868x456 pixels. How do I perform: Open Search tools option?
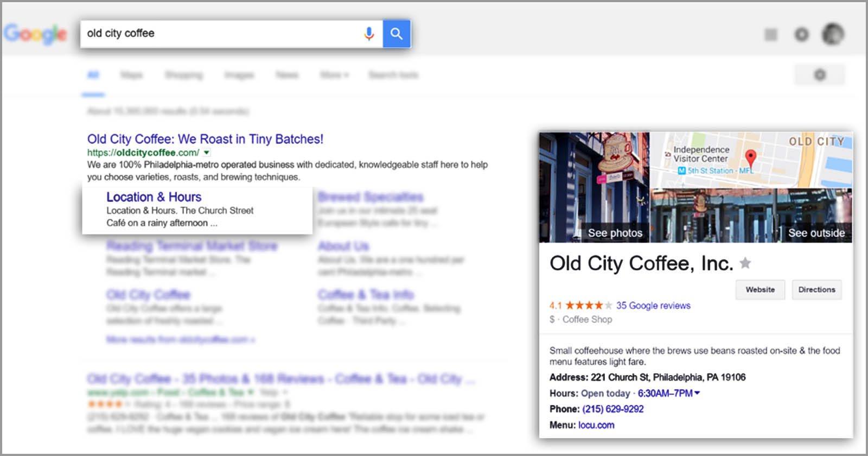(x=393, y=75)
